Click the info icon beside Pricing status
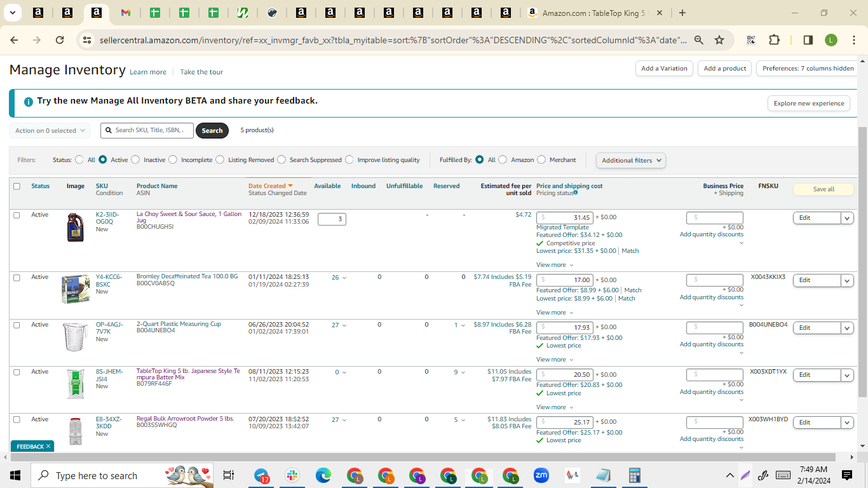Screen dimensions: 868x488 click(x=576, y=193)
